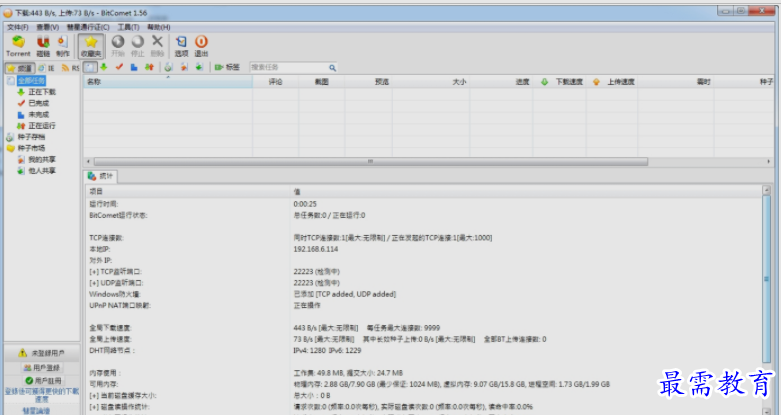Screen dimensions: 781x415
Task: Click the green downloading filter arrow icon
Action: coord(104,67)
